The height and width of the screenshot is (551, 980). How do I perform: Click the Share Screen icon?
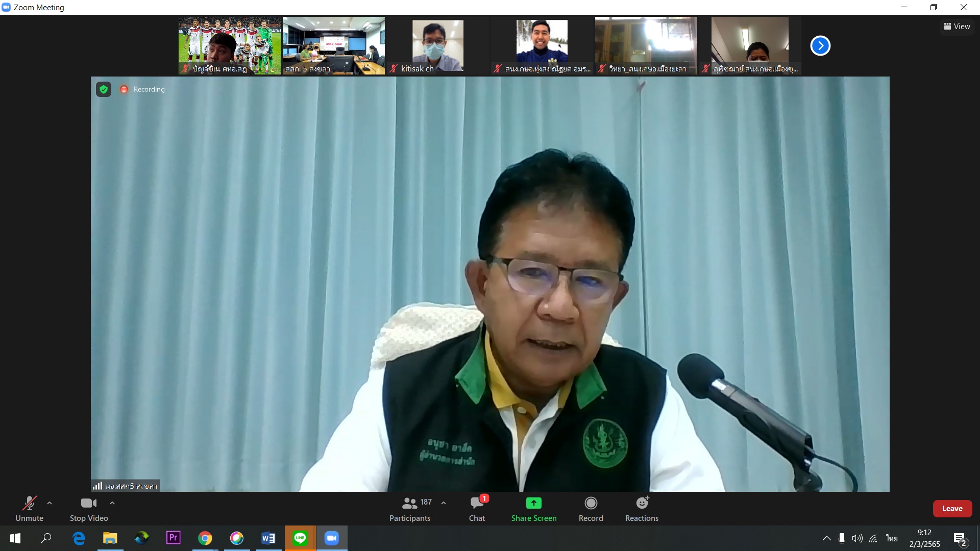pos(533,504)
